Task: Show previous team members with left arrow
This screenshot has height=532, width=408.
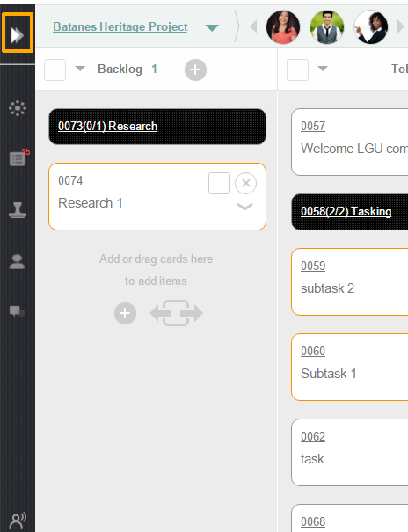Action: [x=253, y=26]
